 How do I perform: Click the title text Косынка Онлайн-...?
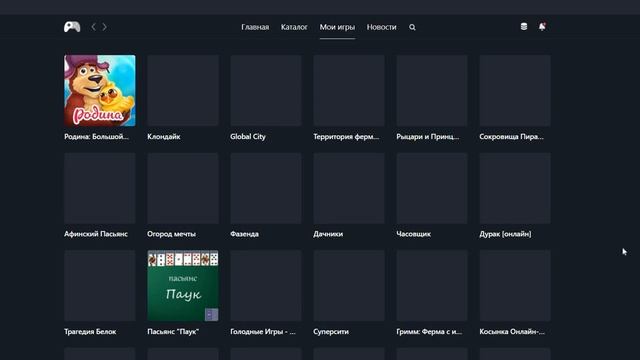512,331
